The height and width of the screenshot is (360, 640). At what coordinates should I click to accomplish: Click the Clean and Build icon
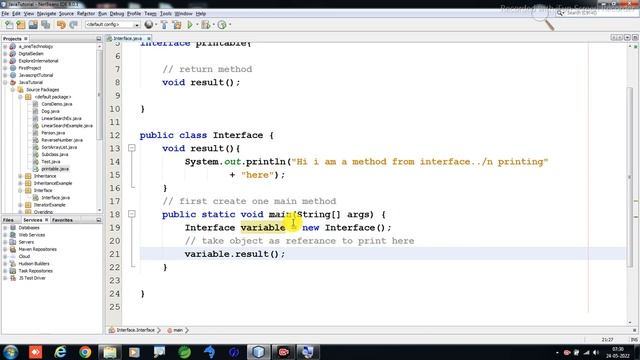click(177, 25)
